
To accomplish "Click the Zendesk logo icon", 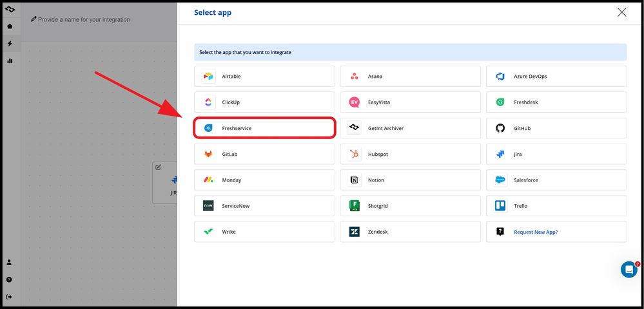I will [x=354, y=232].
